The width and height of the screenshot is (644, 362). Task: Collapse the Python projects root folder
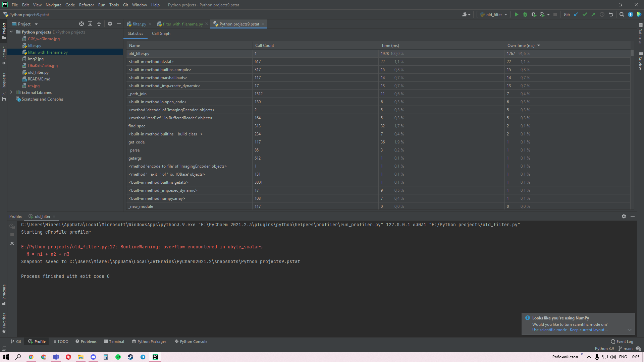coord(11,32)
